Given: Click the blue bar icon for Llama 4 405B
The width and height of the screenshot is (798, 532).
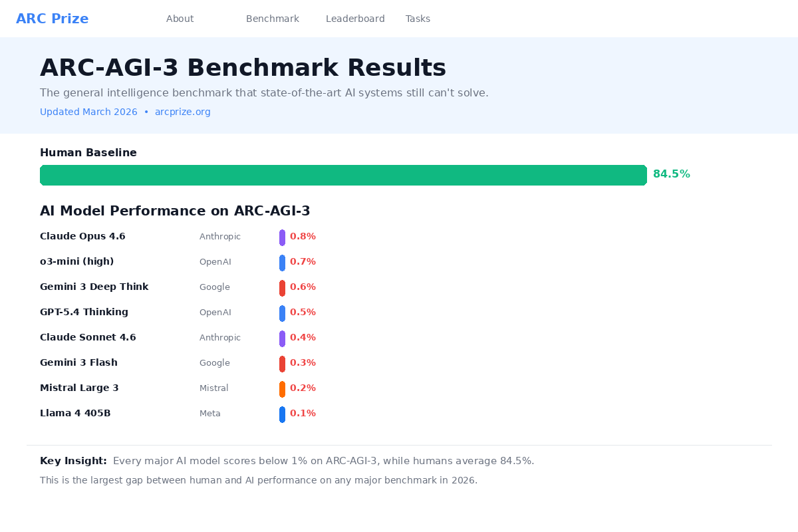Looking at the screenshot, I should (x=282, y=414).
